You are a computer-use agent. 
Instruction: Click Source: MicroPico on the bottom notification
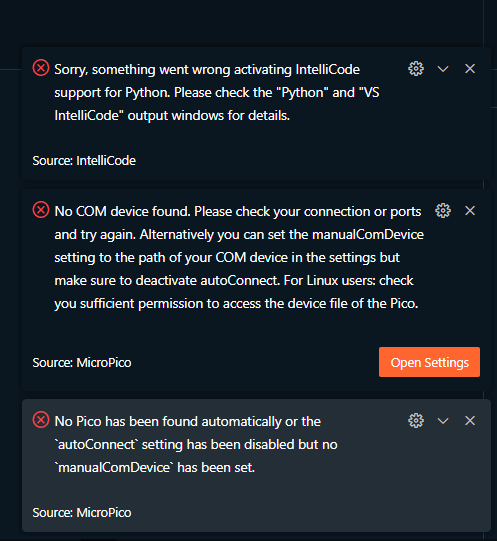(82, 513)
